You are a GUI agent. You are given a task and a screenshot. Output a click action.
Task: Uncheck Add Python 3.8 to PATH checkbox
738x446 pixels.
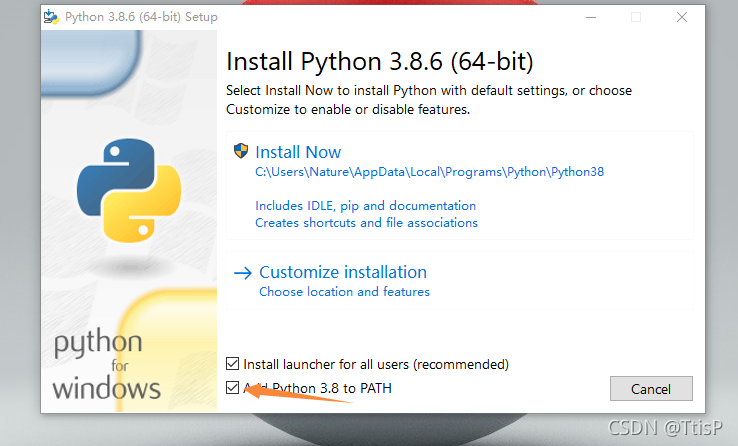click(233, 388)
